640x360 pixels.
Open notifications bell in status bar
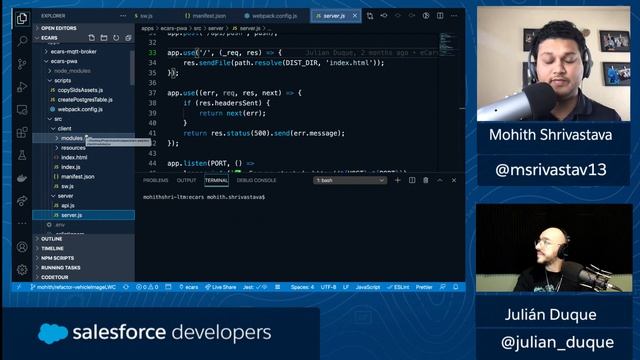[456, 287]
